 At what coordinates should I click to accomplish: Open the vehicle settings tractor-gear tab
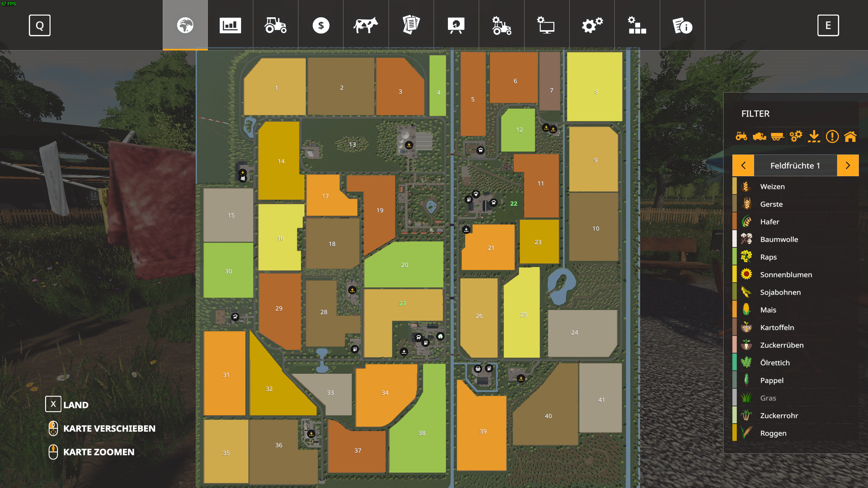501,25
